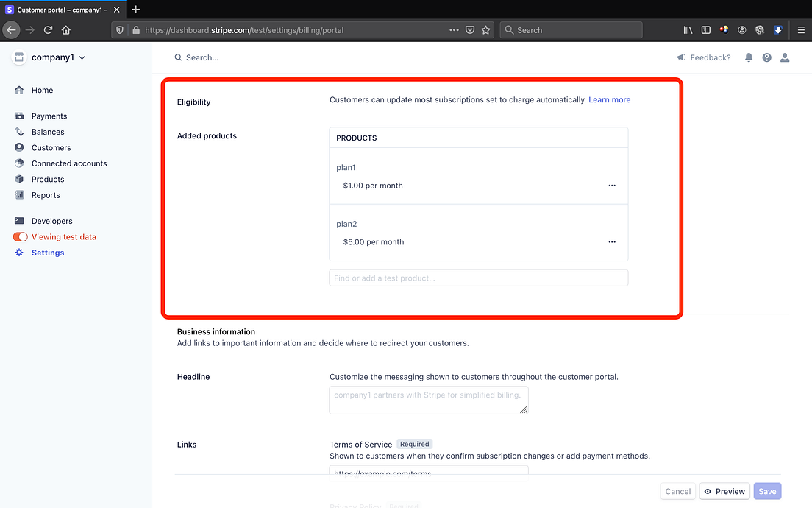Image resolution: width=812 pixels, height=508 pixels.
Task: Open the profile menu icon
Action: pyautogui.click(x=785, y=57)
